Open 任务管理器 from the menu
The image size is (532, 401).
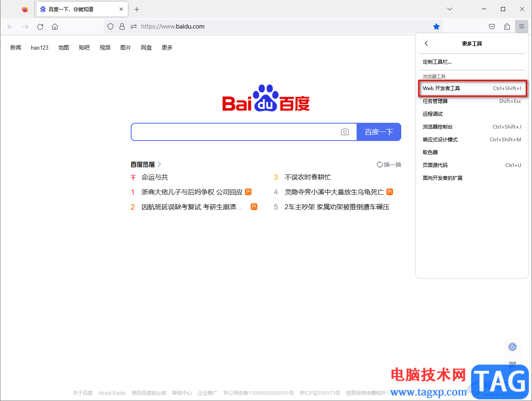472,101
